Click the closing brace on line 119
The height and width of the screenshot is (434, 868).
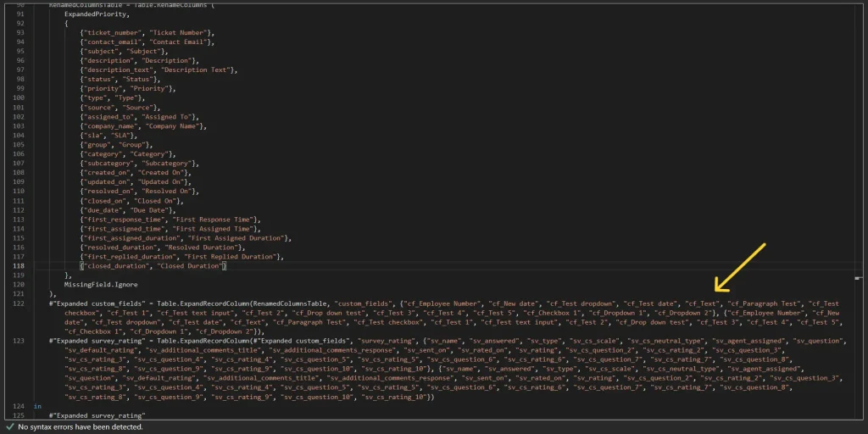68,275
